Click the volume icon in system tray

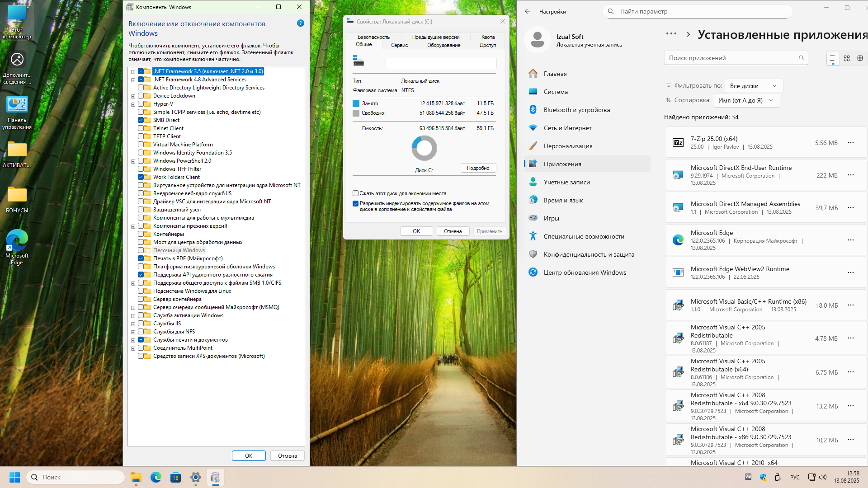click(x=823, y=477)
